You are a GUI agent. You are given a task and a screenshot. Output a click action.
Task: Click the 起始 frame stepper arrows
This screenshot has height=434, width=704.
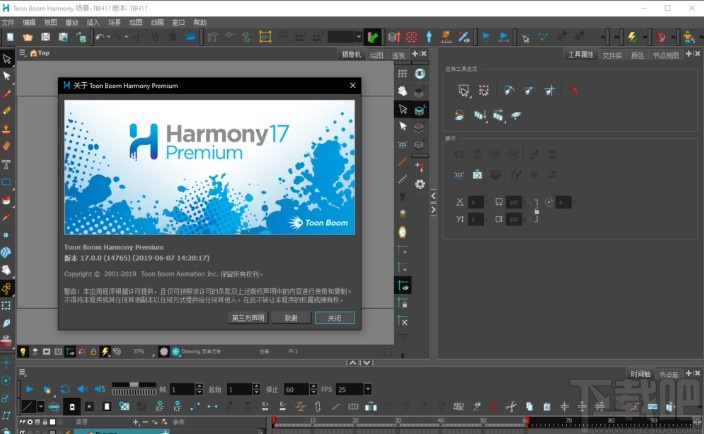click(x=256, y=390)
